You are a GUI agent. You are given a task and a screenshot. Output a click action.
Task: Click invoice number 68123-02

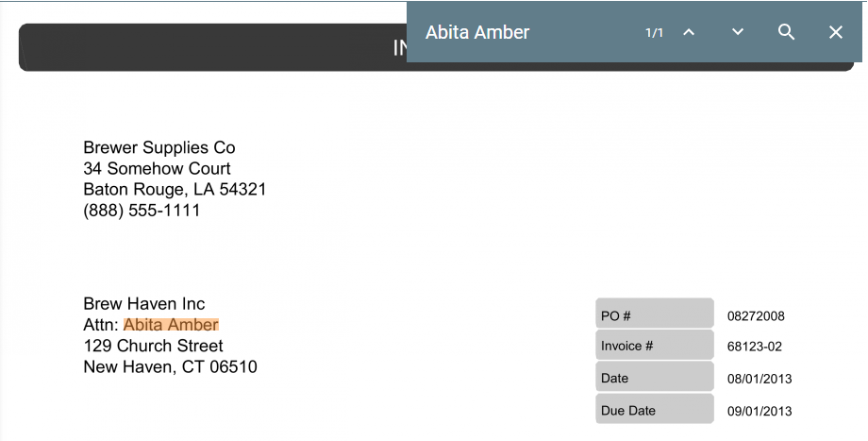tap(754, 347)
